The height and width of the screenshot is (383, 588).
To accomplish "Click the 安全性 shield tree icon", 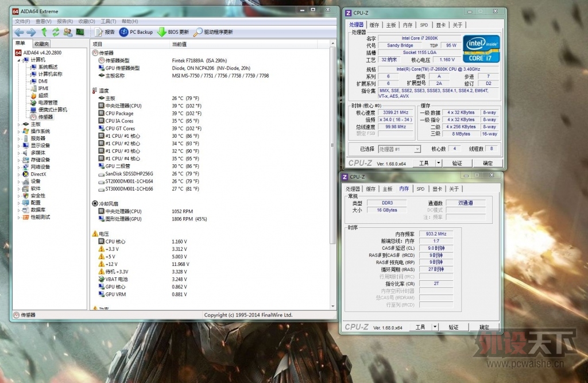I will point(25,195).
